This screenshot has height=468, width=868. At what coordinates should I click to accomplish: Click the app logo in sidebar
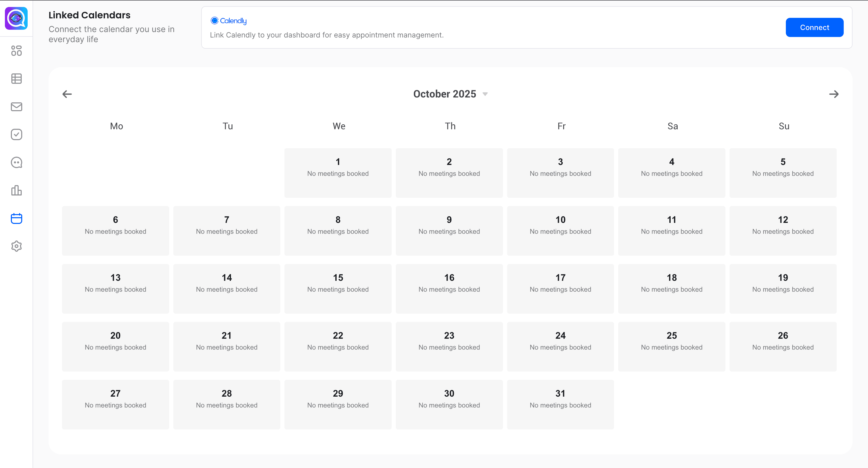16,18
